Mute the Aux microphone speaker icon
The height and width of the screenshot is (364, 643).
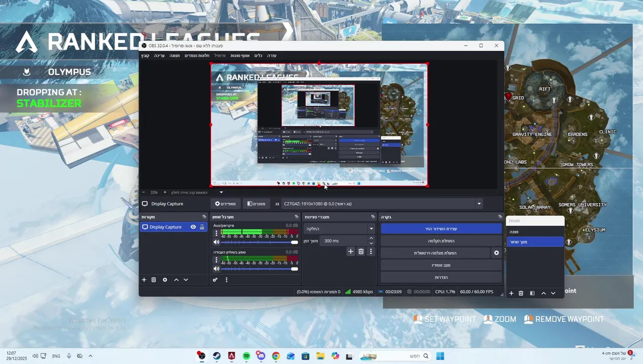pos(216,242)
